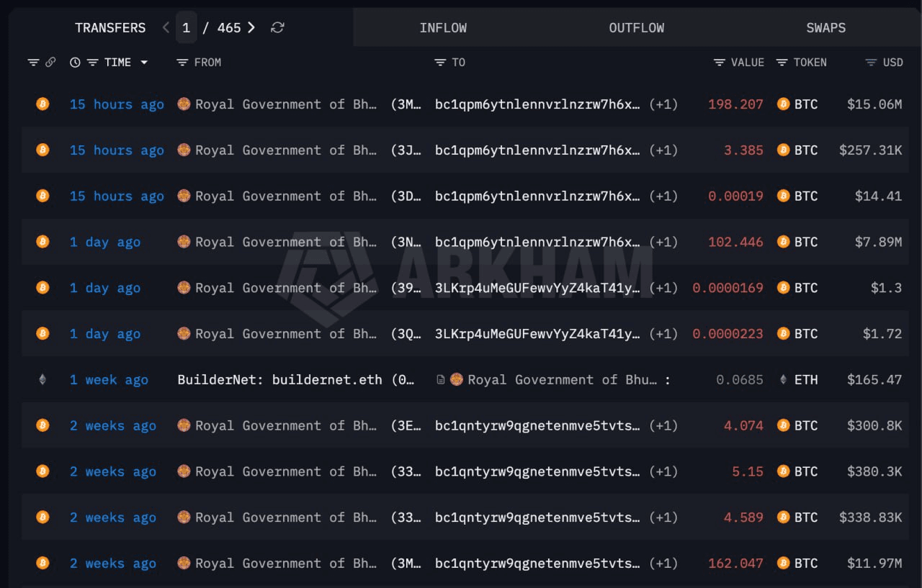
Task: Click the Bitcoin chain icon in the 5.15 row
Action: pyautogui.click(x=42, y=471)
